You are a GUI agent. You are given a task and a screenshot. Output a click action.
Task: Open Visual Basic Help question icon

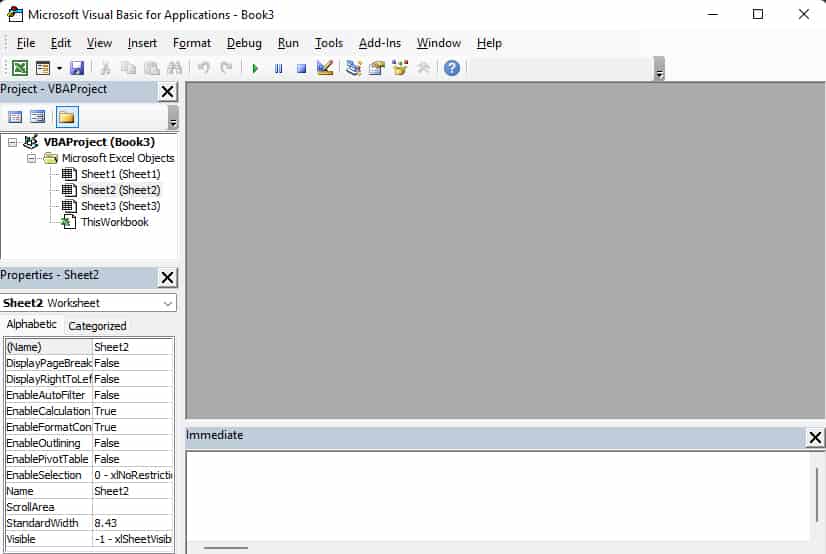click(x=452, y=68)
